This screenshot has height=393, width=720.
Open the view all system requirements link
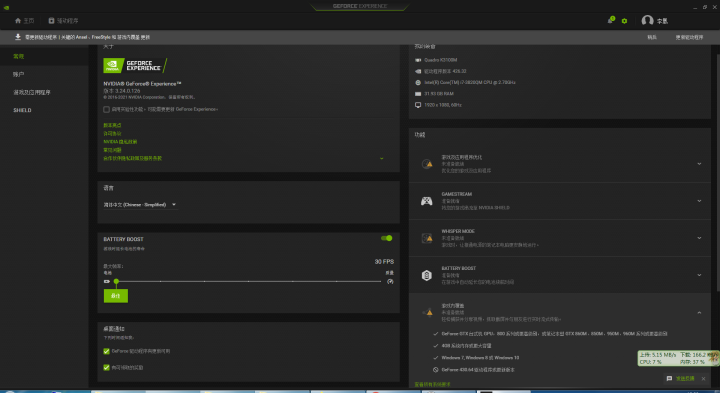click(433, 384)
